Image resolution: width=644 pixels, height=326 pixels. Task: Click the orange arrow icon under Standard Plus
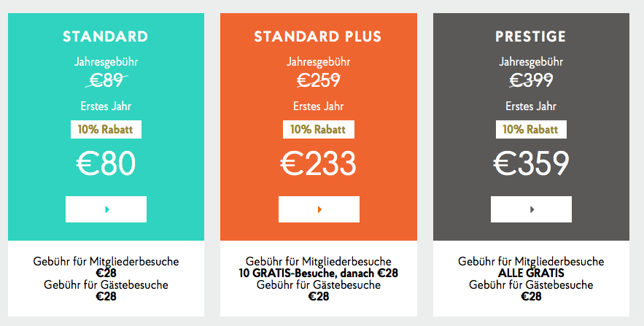point(319,209)
